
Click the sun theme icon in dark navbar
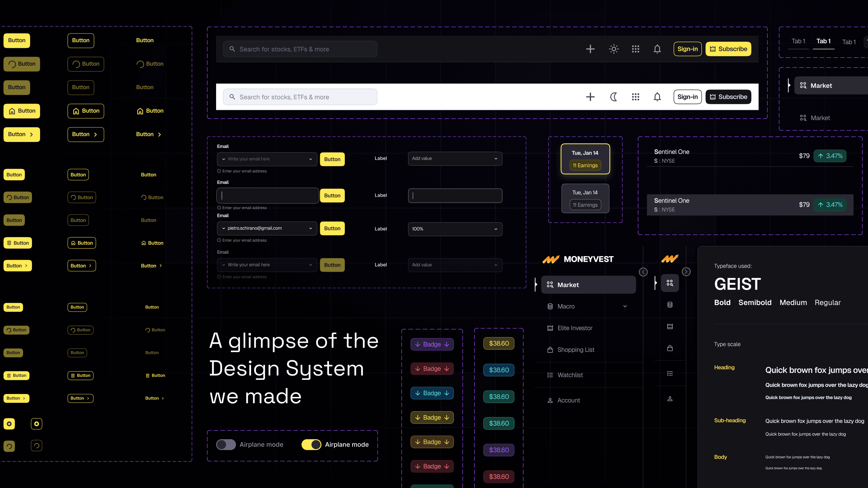tap(614, 49)
